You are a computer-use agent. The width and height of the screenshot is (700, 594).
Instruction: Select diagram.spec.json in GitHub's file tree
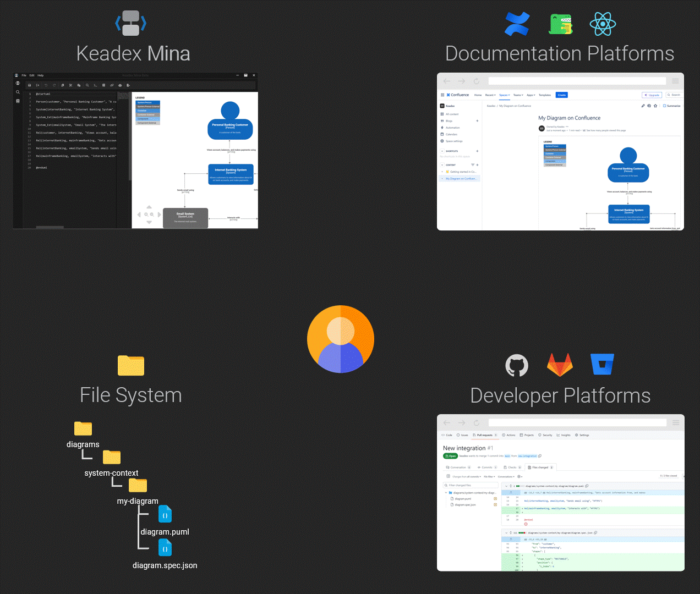coord(463,505)
